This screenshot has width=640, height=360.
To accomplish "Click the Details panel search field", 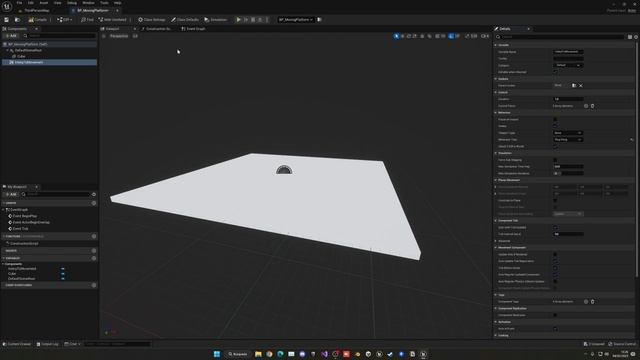I will (x=560, y=37).
